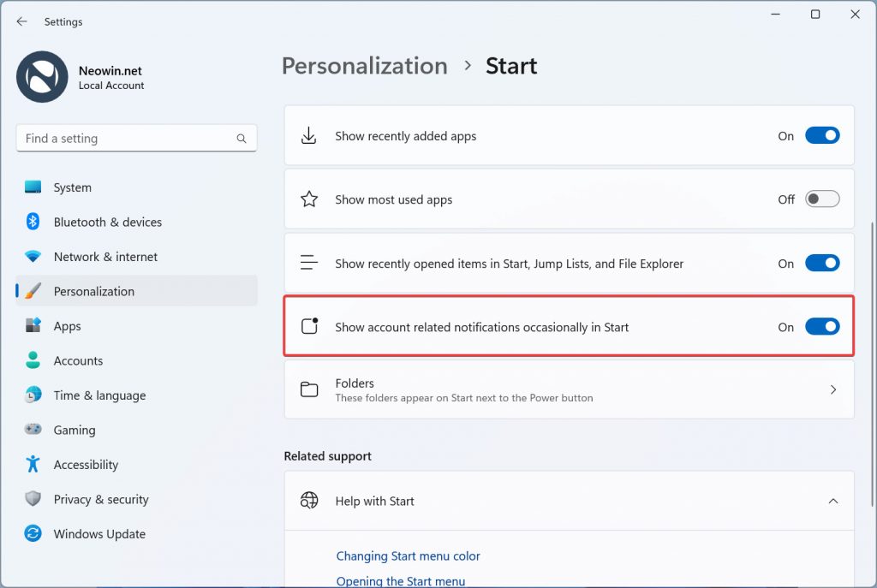Click the Privacy shield icon
877x588 pixels.
33,499
